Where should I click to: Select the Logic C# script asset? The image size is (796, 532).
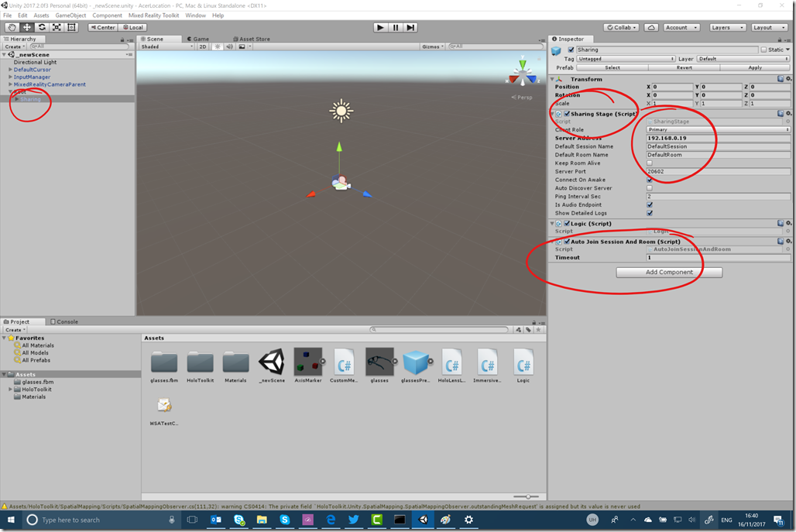(x=523, y=366)
